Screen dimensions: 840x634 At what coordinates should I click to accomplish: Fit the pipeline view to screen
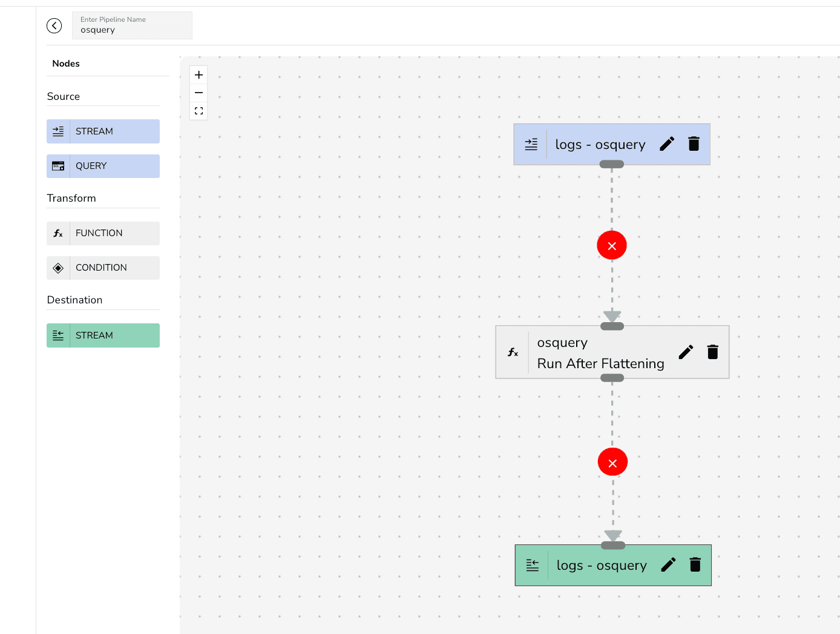click(199, 111)
